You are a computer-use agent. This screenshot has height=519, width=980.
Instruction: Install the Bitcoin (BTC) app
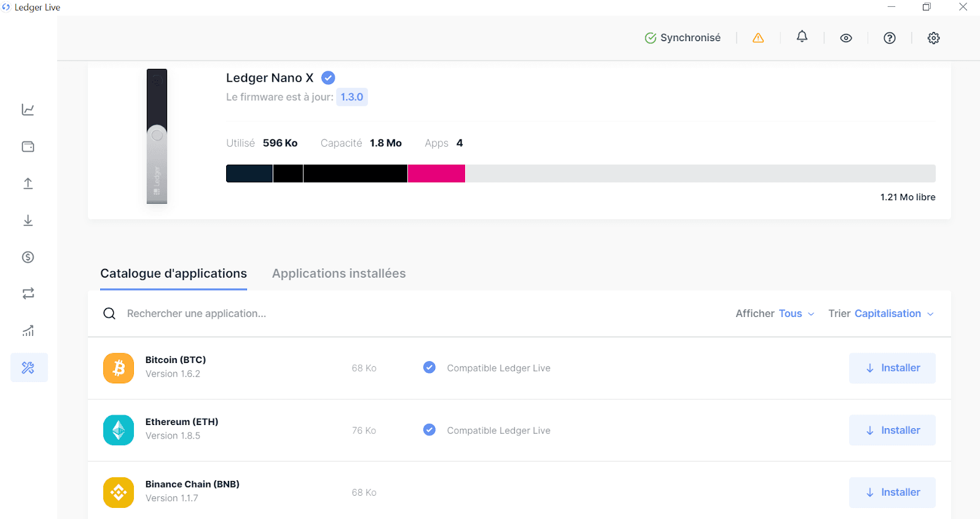892,368
